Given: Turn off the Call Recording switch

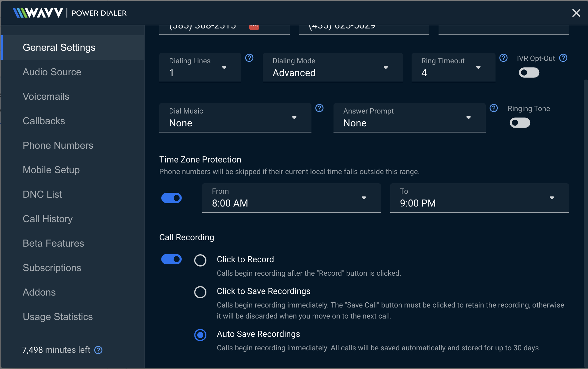Looking at the screenshot, I should tap(171, 259).
